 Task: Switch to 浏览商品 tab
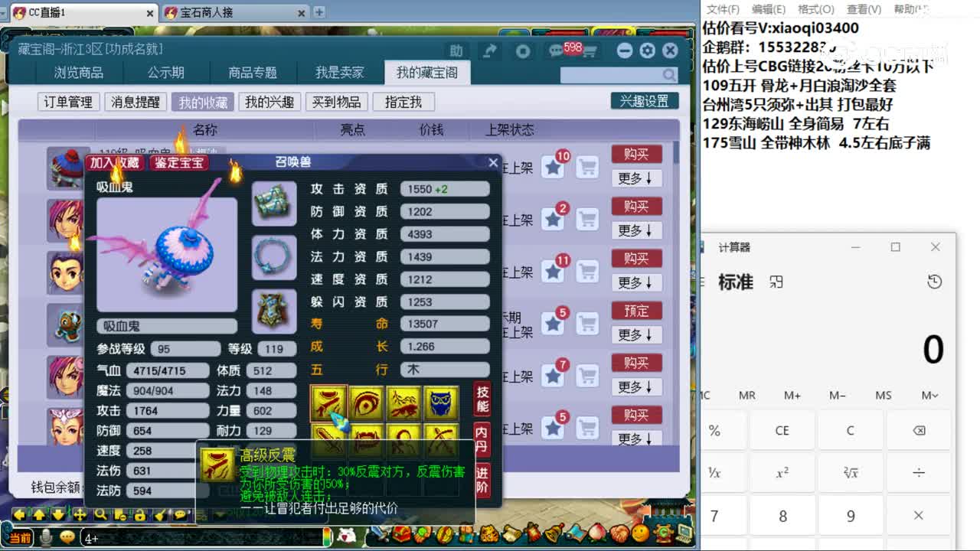tap(79, 73)
